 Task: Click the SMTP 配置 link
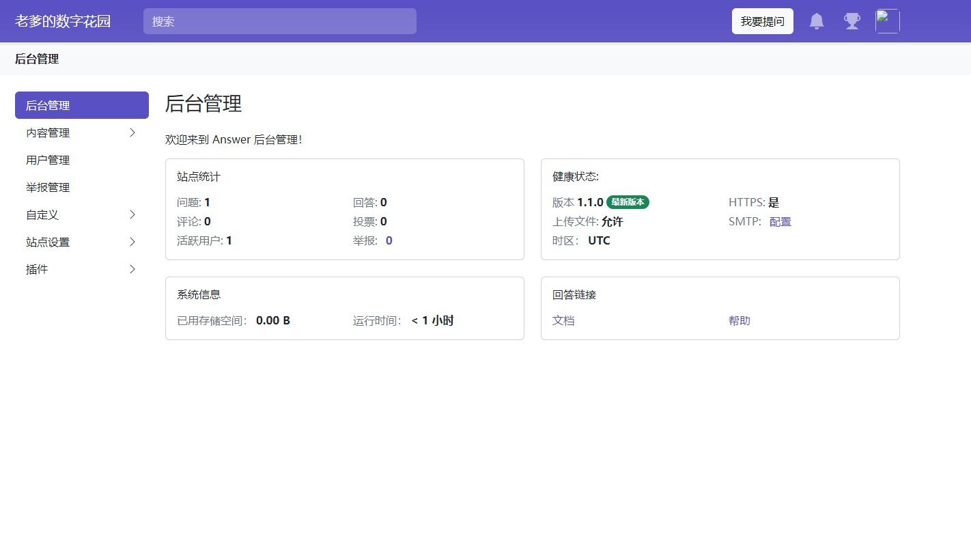pos(780,221)
